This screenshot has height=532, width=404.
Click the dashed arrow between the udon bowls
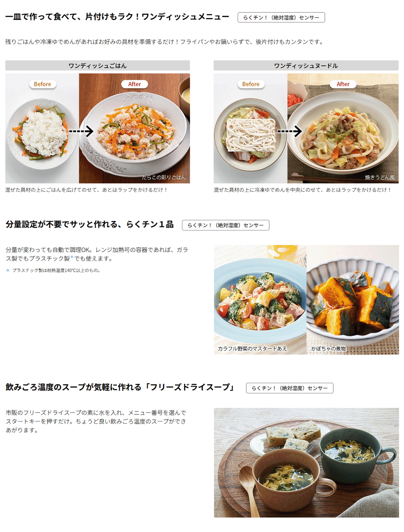pos(289,131)
